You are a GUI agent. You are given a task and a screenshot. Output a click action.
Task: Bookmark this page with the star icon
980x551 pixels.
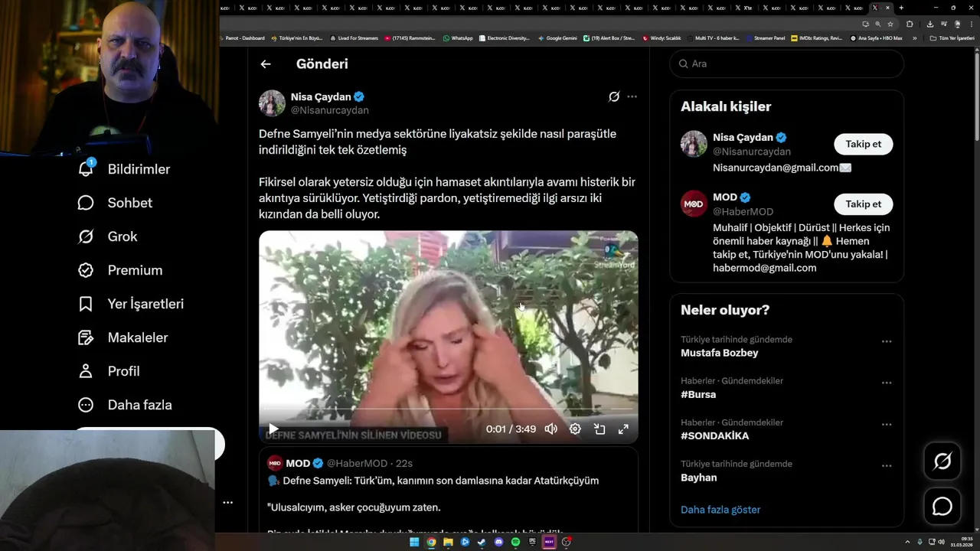tap(890, 24)
